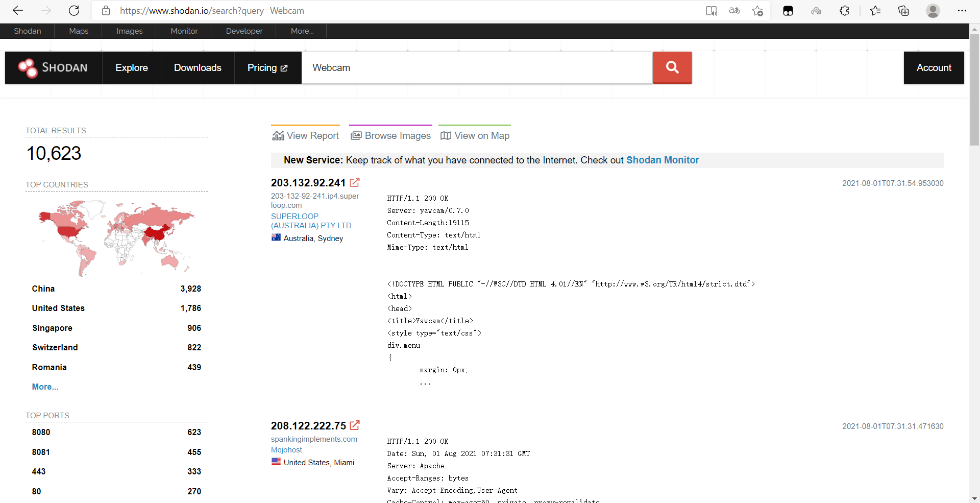980x503 pixels.
Task: Open the browser extensions puzzle icon
Action: click(844, 11)
